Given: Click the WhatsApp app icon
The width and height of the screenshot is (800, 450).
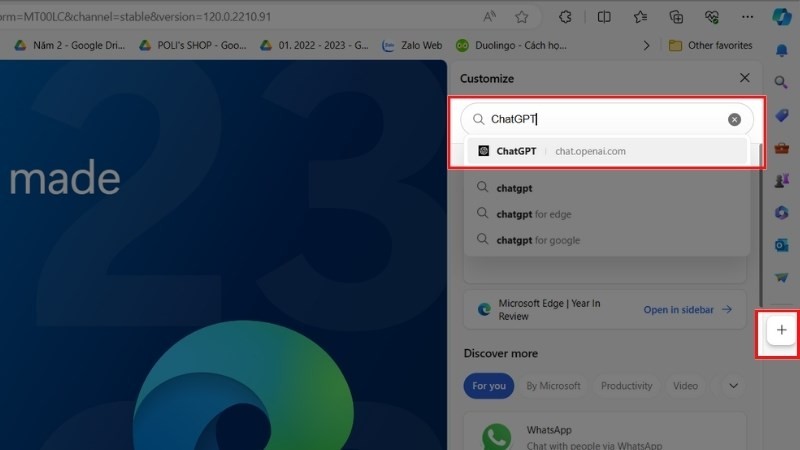Looking at the screenshot, I should (496, 437).
